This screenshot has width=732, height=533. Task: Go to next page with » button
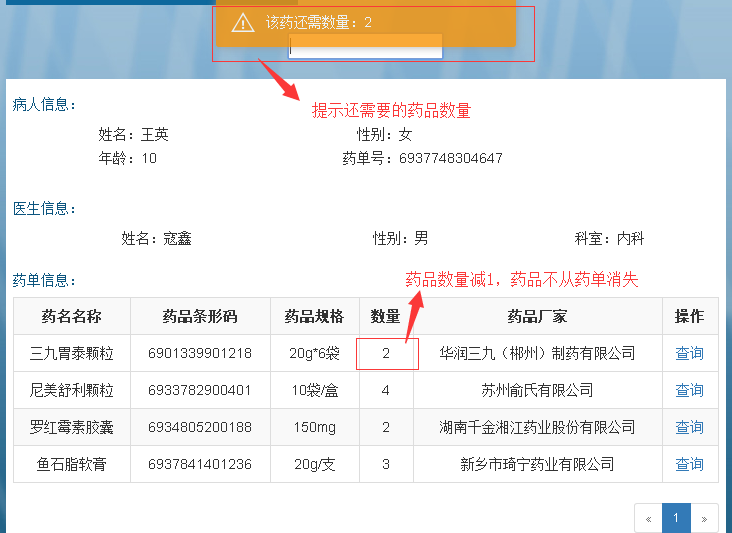pos(704,519)
